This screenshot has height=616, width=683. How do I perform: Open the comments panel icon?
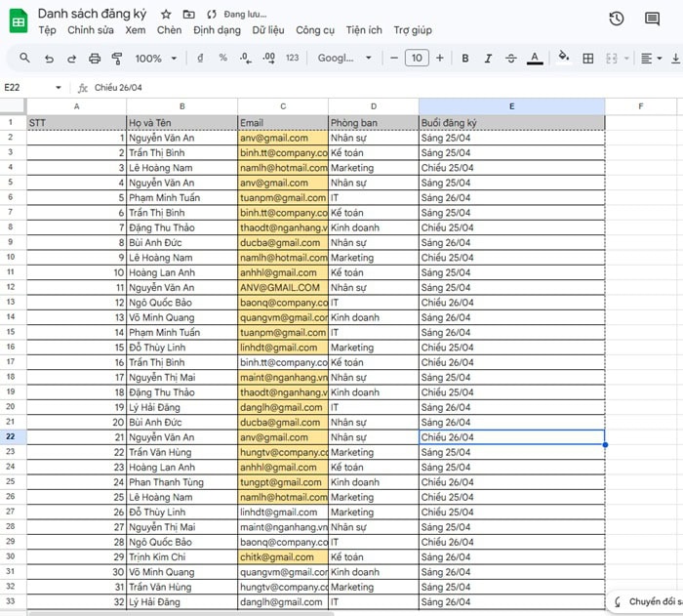[x=652, y=19]
